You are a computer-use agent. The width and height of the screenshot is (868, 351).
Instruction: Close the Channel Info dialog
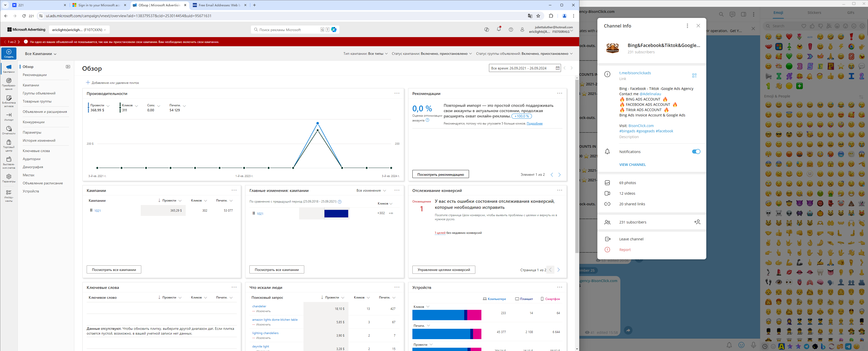click(698, 26)
